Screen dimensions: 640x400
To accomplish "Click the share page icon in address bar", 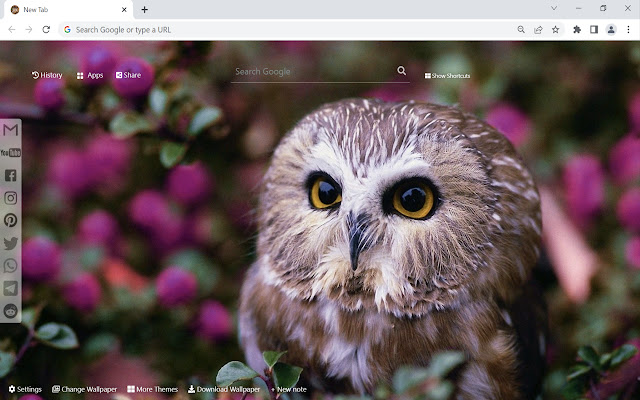I will tap(538, 29).
